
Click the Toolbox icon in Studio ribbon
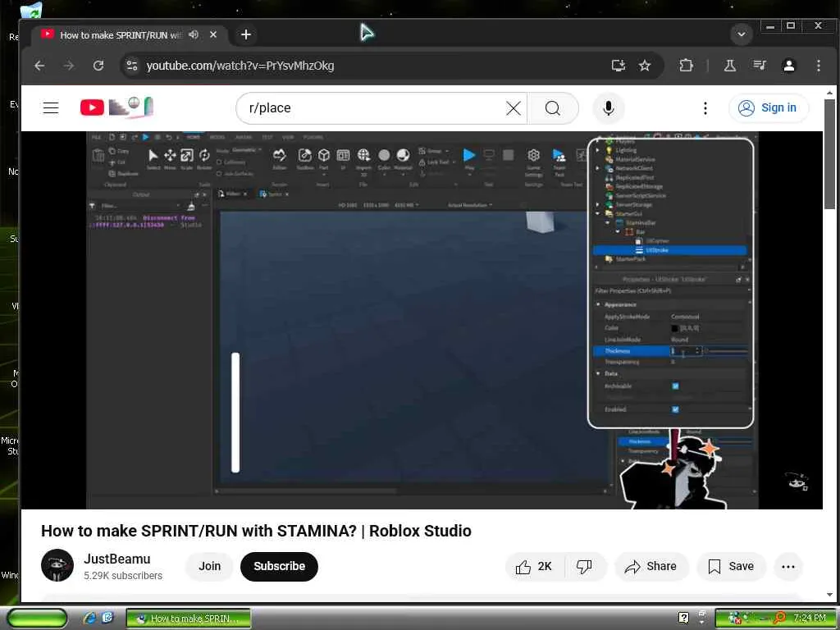click(305, 155)
